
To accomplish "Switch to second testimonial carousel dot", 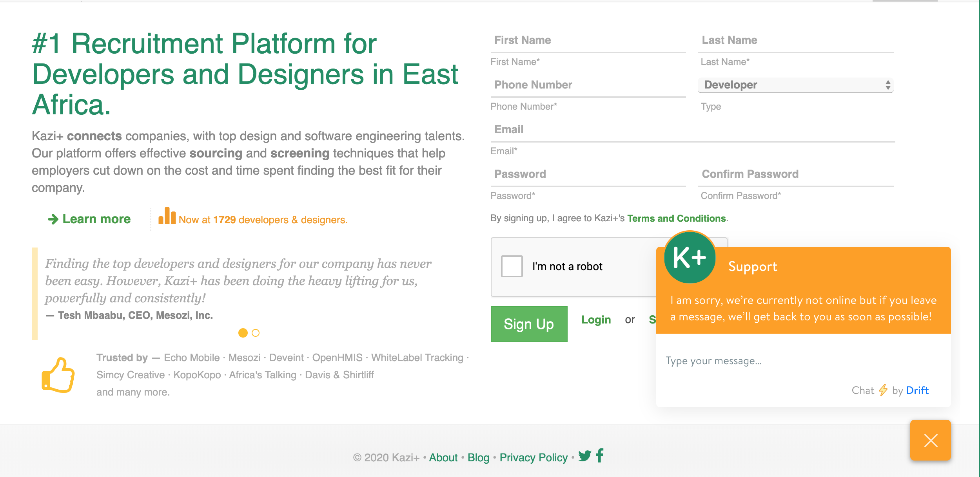I will (256, 333).
